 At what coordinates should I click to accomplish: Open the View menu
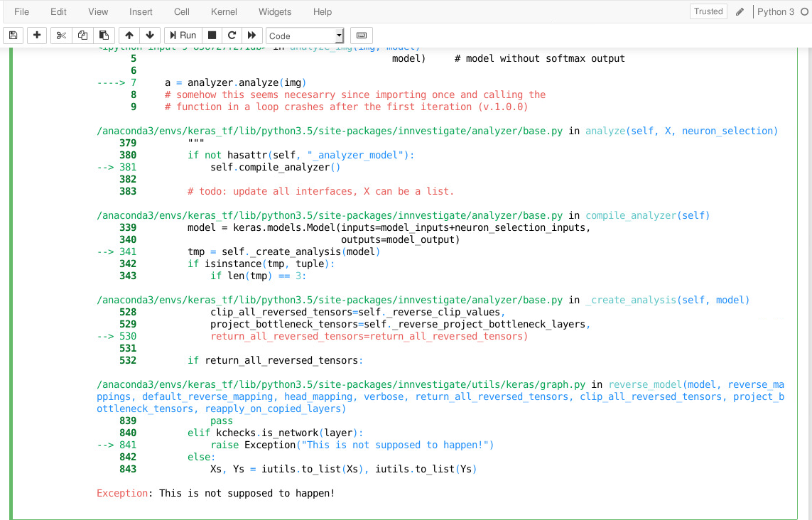98,11
